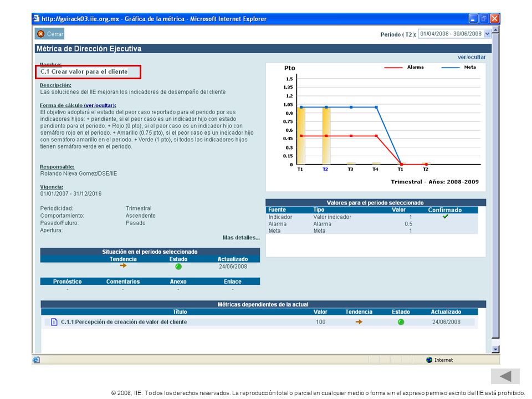This screenshot has height=399, width=532.
Task: Click the scrollbar down arrow
Action: point(495,349)
